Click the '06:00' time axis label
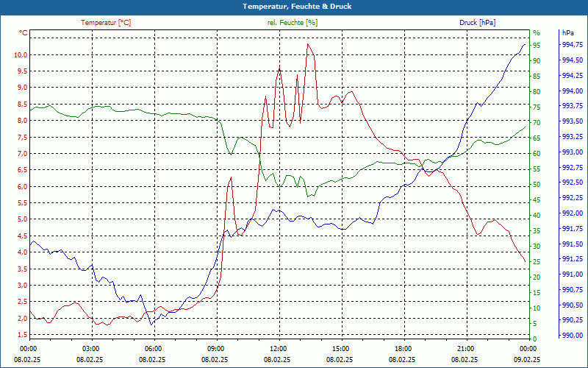 coord(153,348)
